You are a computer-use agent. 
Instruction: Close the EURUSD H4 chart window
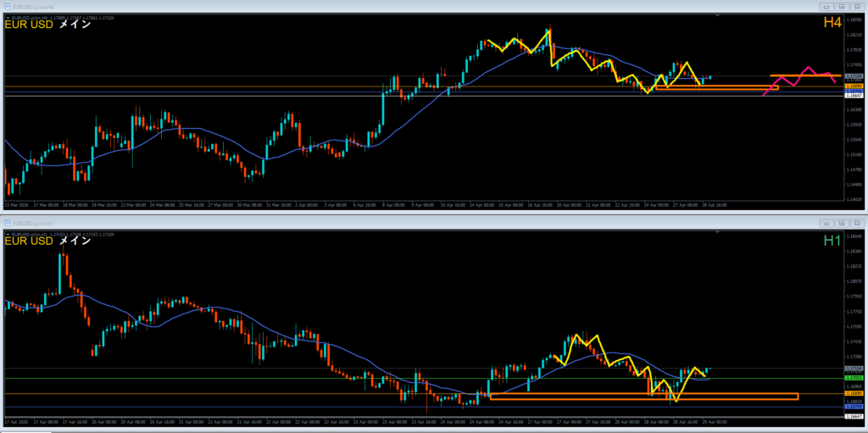pyautogui.click(x=856, y=7)
